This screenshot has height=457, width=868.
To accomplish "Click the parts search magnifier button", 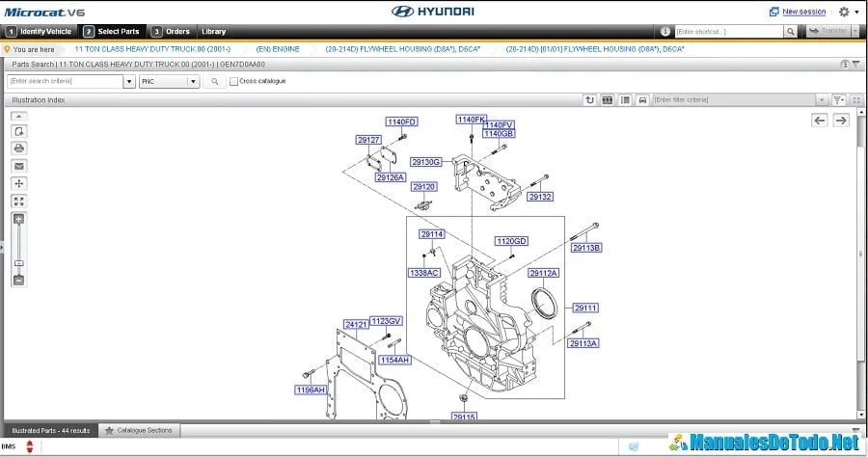I will coord(214,81).
